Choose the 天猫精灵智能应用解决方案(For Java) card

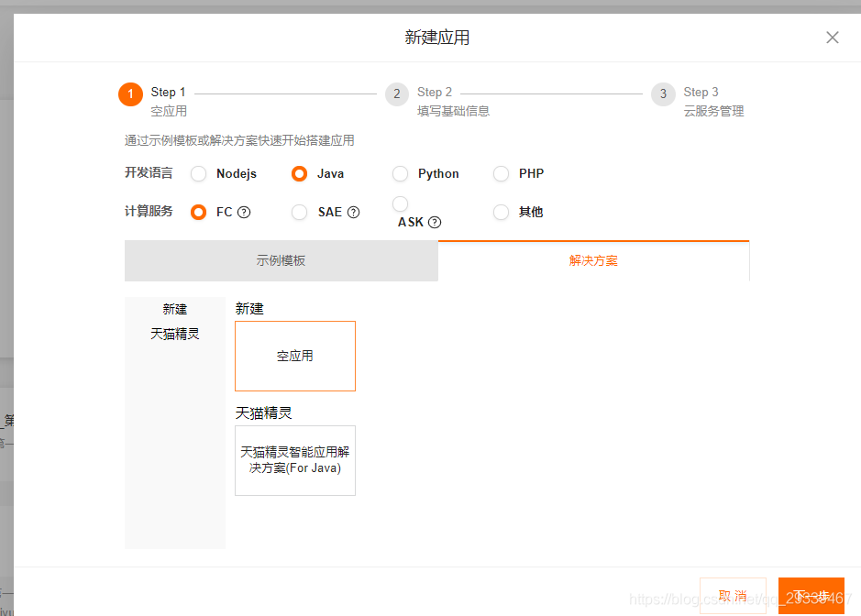point(295,461)
